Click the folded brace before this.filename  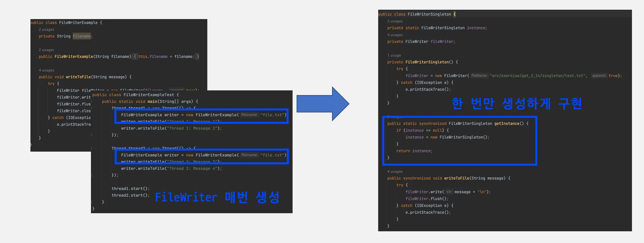[x=135, y=57]
